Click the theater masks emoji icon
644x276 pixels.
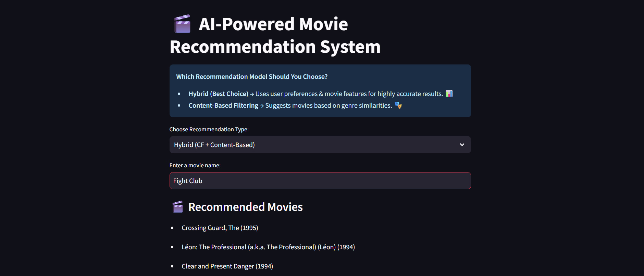coord(398,105)
